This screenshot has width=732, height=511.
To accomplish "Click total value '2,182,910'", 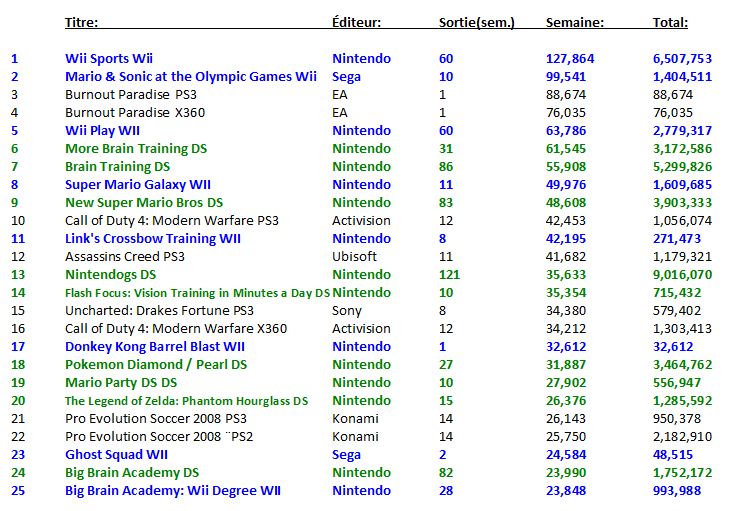I will point(682,437).
